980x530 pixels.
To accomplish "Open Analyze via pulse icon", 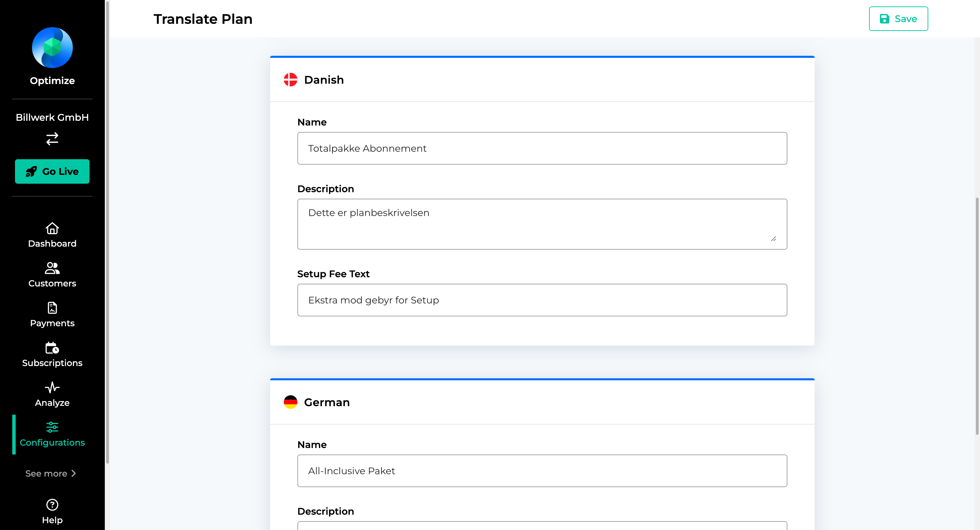I will (x=52, y=387).
